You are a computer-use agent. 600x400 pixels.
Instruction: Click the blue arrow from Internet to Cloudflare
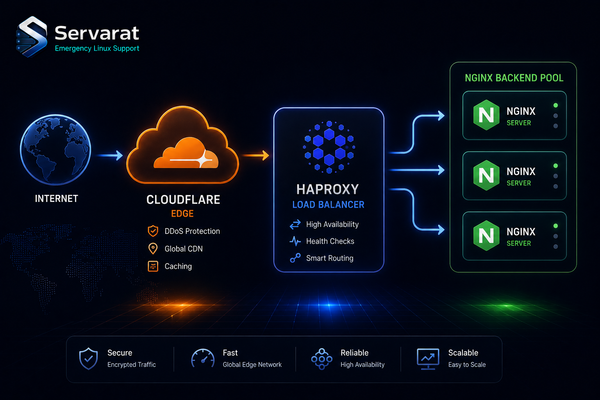coord(110,155)
